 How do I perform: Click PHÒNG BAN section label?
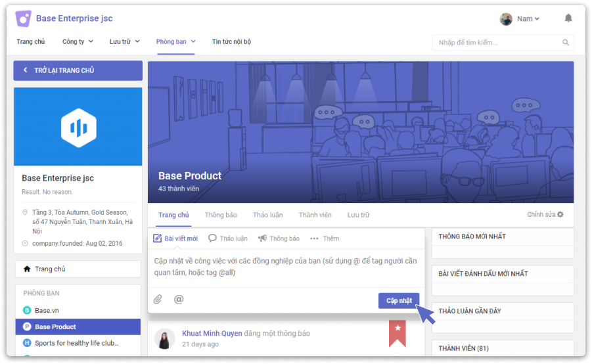coord(41,293)
